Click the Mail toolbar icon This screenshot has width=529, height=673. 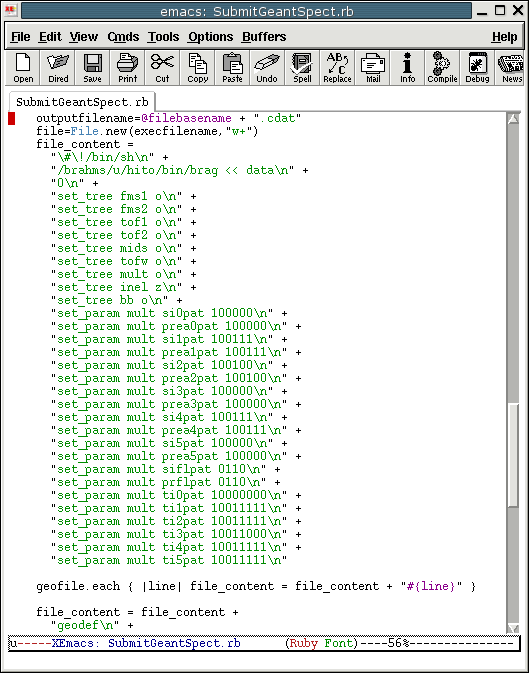(373, 67)
